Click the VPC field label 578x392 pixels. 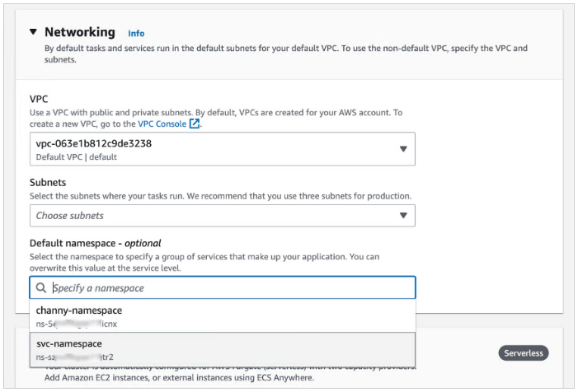click(x=39, y=99)
